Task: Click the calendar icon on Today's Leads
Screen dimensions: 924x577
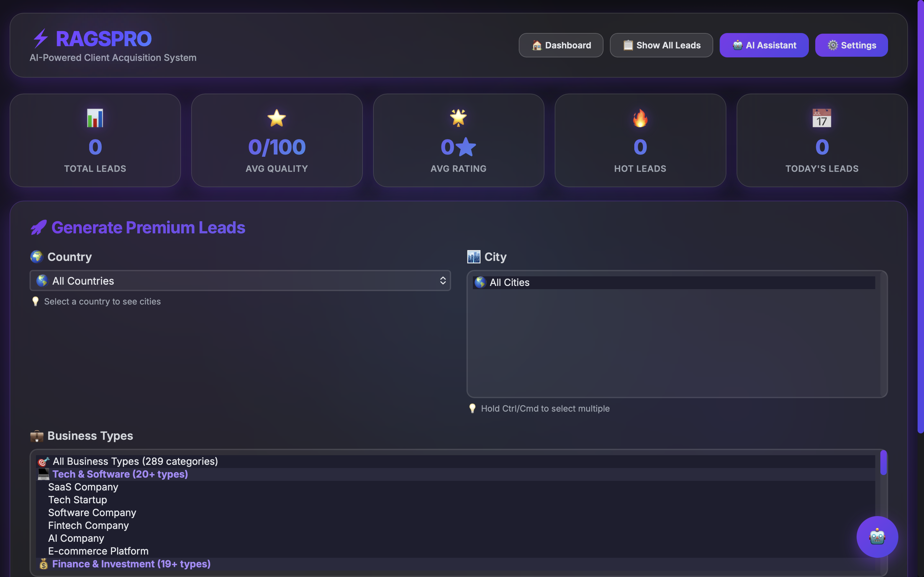Action: (822, 118)
